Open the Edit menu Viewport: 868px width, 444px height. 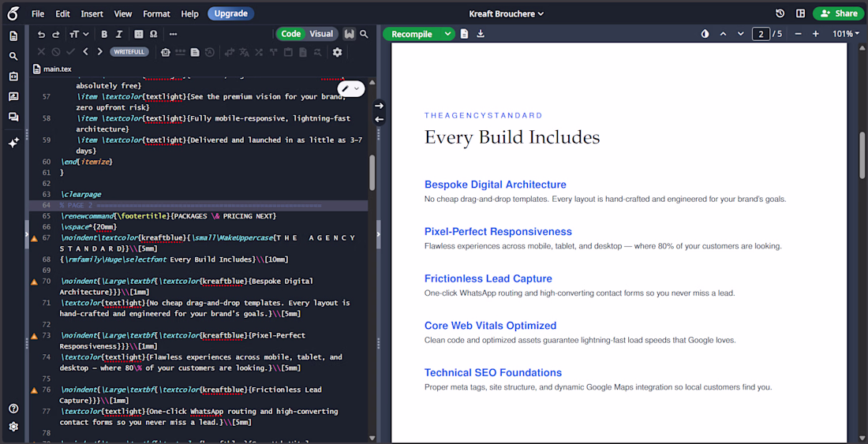[62, 14]
